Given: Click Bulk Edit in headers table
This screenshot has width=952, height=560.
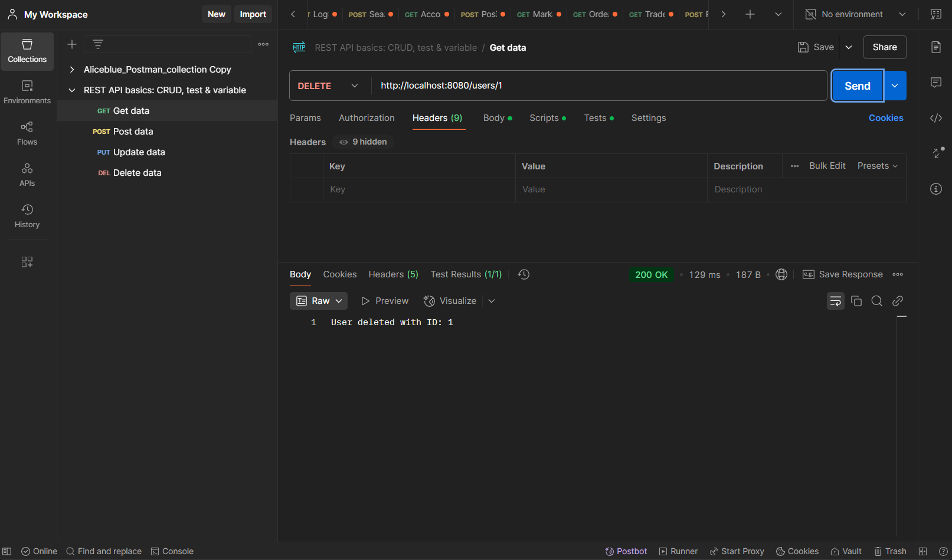Looking at the screenshot, I should (827, 166).
